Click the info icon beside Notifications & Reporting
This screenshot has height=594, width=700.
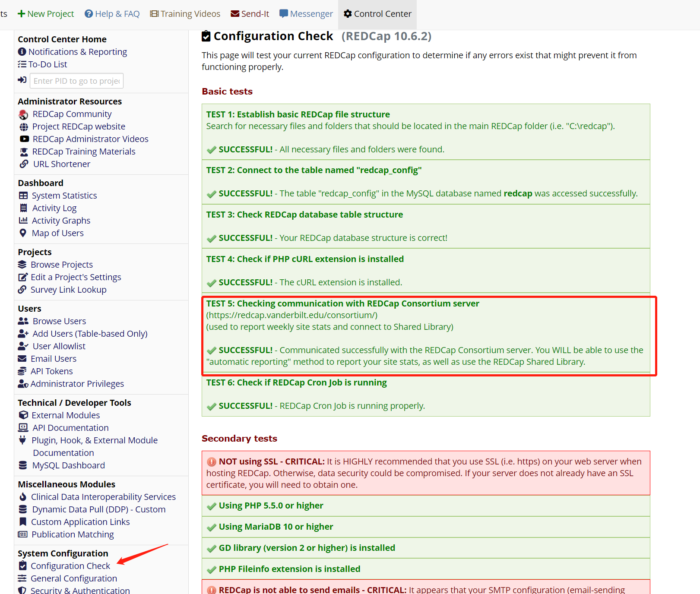22,52
